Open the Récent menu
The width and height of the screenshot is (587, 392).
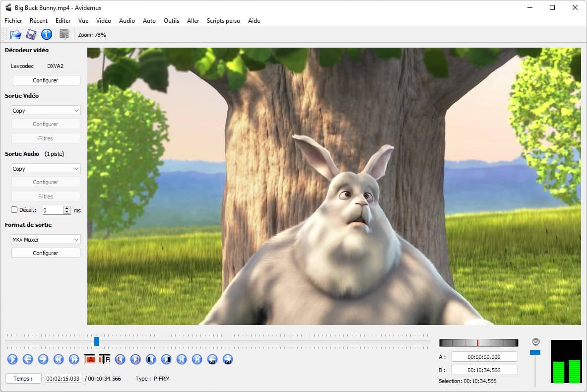tap(39, 21)
